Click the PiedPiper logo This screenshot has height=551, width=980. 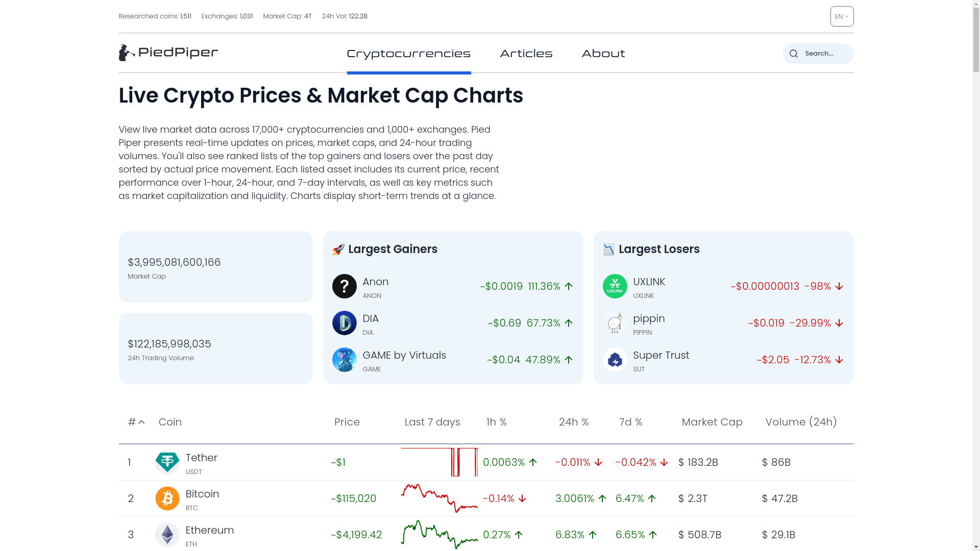[x=168, y=53]
